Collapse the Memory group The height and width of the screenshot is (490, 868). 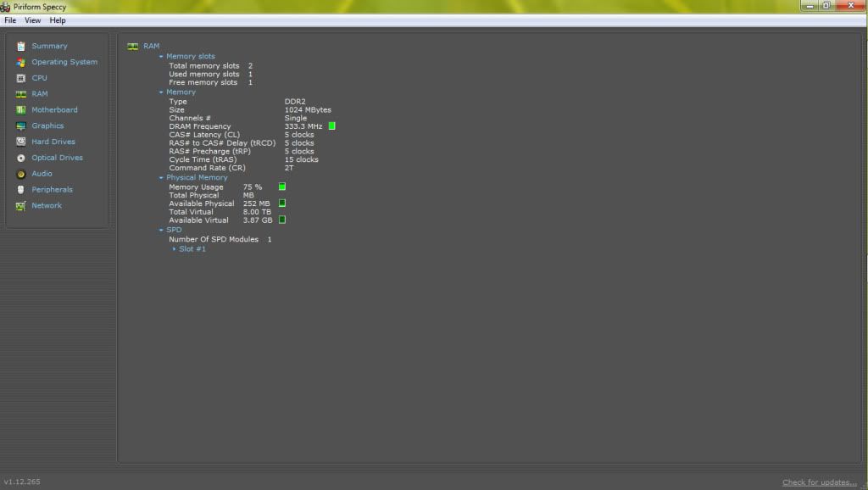(161, 92)
